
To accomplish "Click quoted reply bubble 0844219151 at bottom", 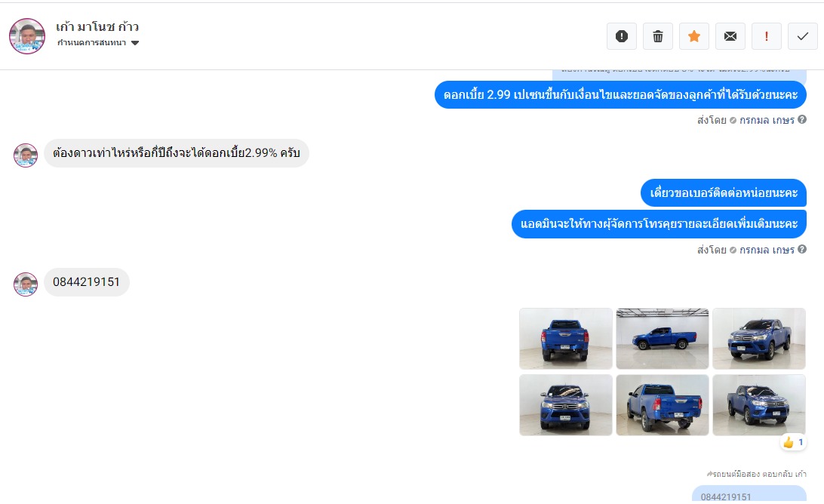I will (x=749, y=494).
